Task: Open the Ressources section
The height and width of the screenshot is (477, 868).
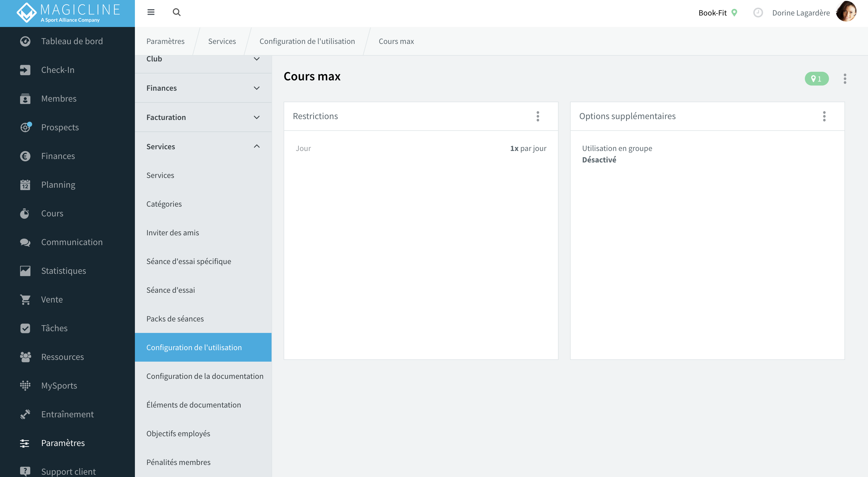Action: [x=67, y=357]
